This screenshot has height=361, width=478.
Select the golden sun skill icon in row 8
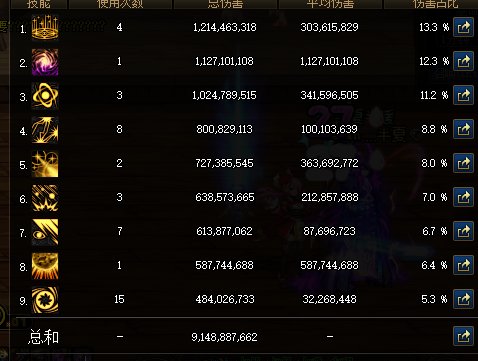[x=45, y=266]
